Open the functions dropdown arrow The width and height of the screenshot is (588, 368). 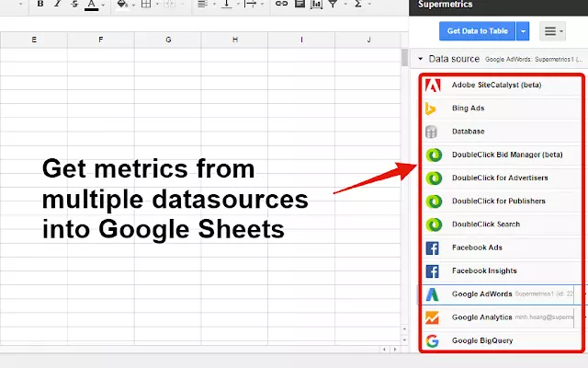(x=369, y=4)
